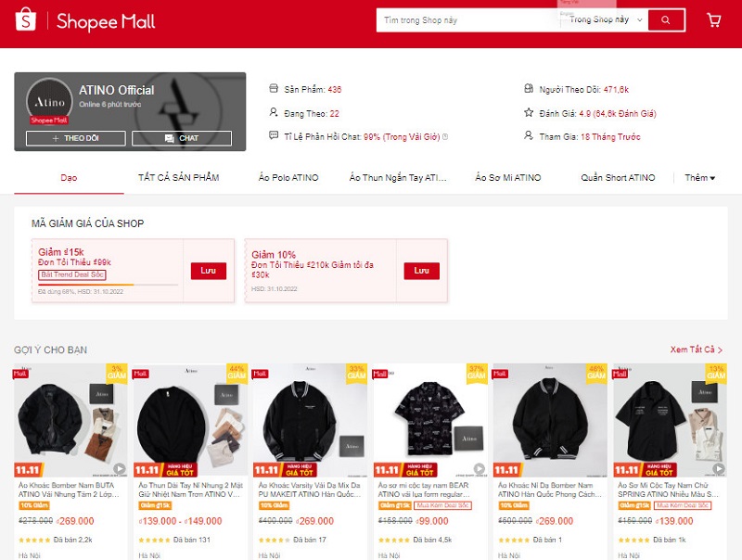Expand the Thêm categories menu
Screen dimensions: 742x560
tap(699, 178)
